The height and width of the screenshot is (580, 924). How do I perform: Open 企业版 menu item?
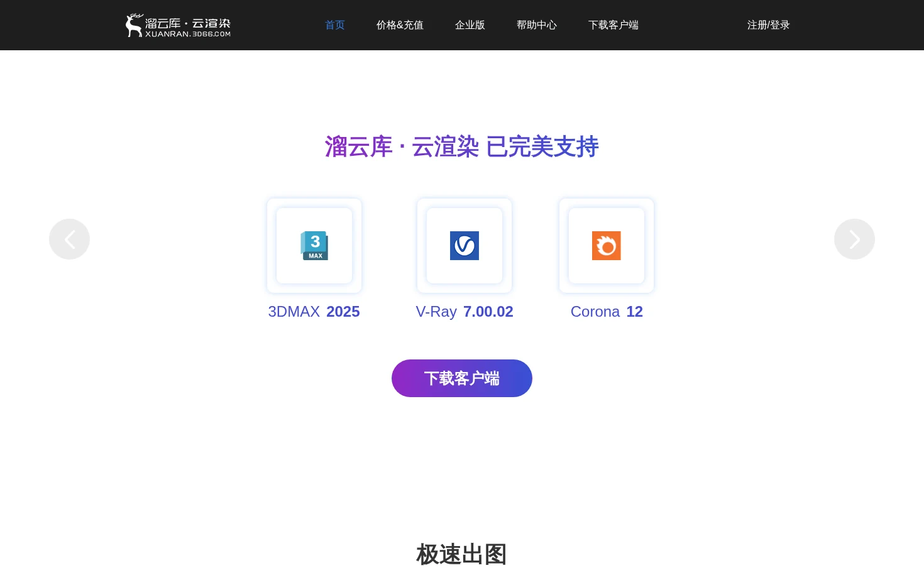click(470, 25)
